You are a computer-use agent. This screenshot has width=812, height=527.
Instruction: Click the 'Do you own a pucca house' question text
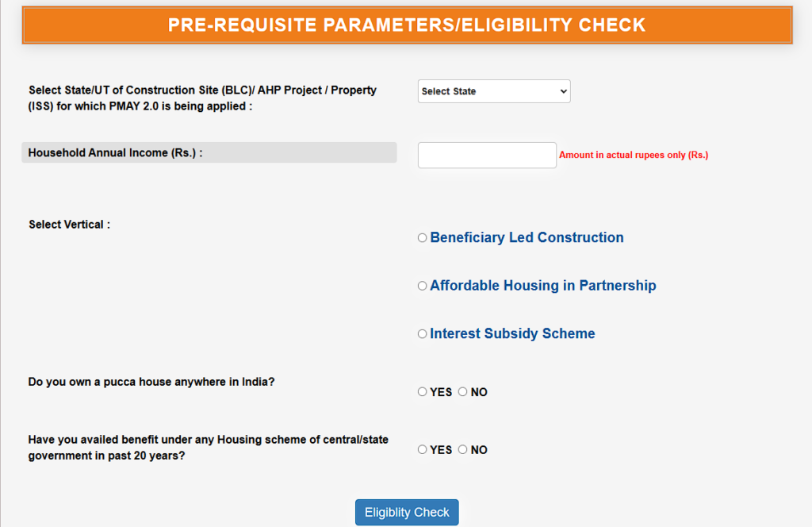click(x=151, y=382)
